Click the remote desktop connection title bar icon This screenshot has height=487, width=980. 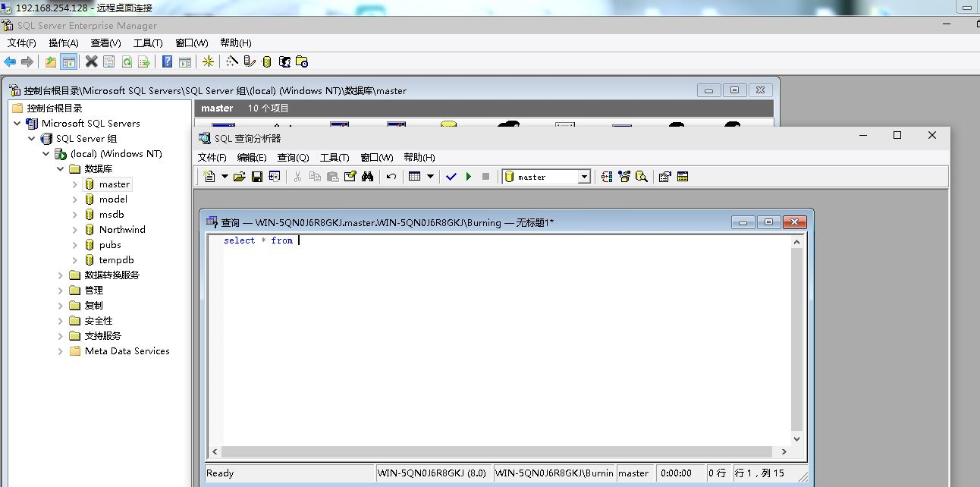pyautogui.click(x=7, y=8)
